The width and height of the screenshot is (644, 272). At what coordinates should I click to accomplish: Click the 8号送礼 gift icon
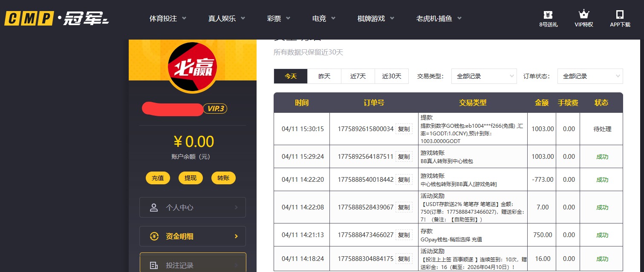click(x=548, y=14)
